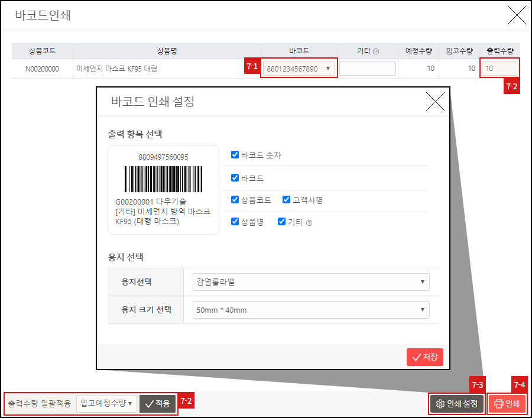The height and width of the screenshot is (418, 532).
Task: Close the 바코드인쇄 window
Action: tap(517, 15)
